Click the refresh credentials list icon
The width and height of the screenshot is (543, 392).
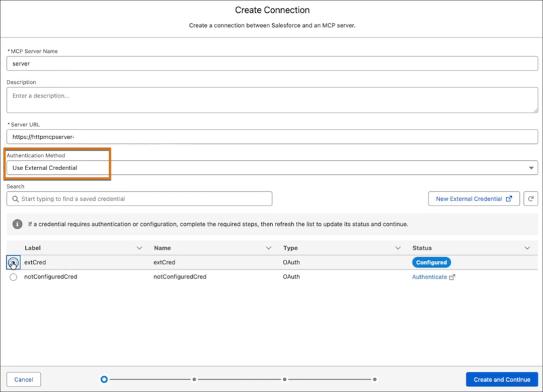point(531,199)
